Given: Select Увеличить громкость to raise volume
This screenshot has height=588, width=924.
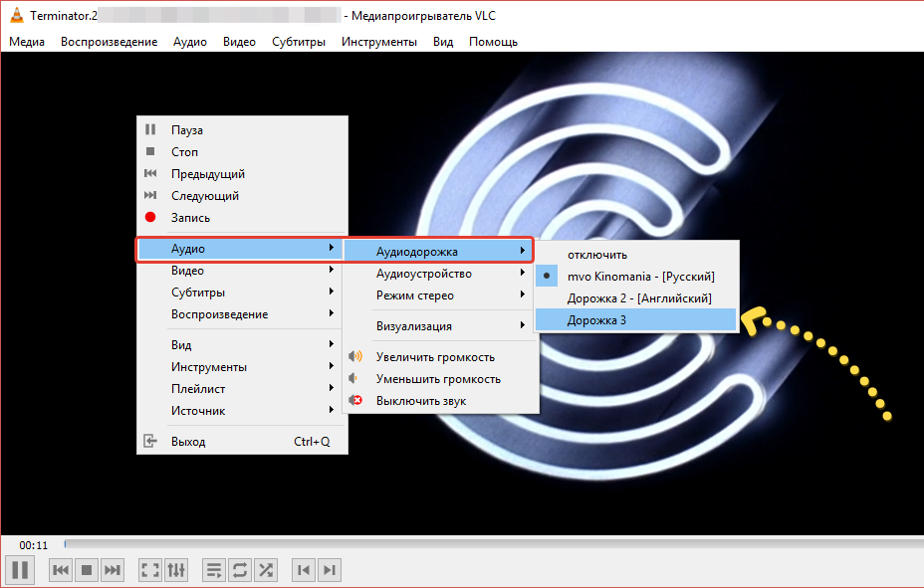Looking at the screenshot, I should pos(434,357).
